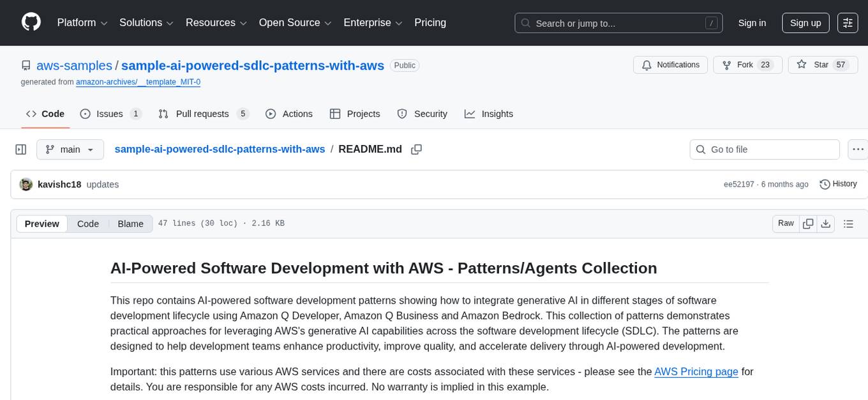Expand the Open Source navigation menu

(x=294, y=22)
